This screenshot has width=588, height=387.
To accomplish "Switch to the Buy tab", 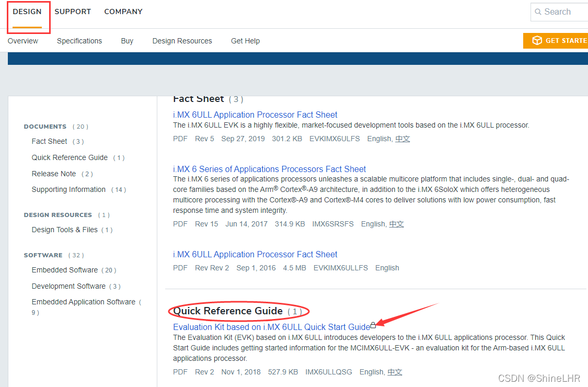I will click(x=127, y=41).
